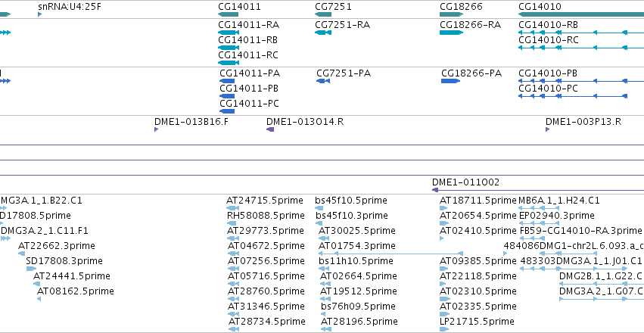Select the DME1-011O02 arrow start
The height and width of the screenshot is (333, 644).
435,190
